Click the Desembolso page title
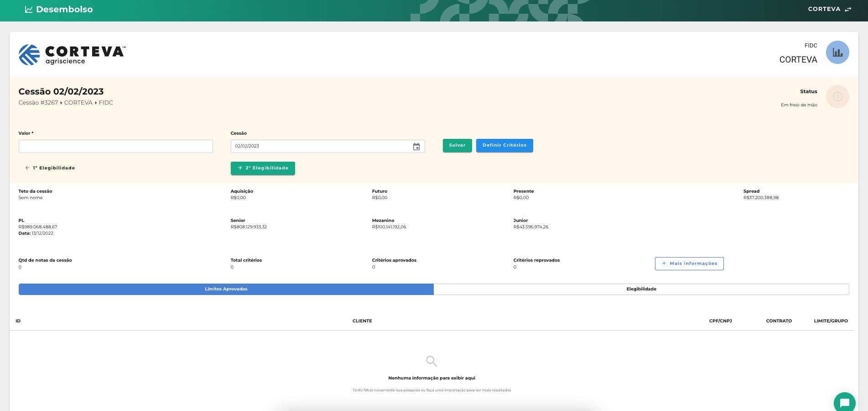This screenshot has height=411, width=868. click(64, 9)
